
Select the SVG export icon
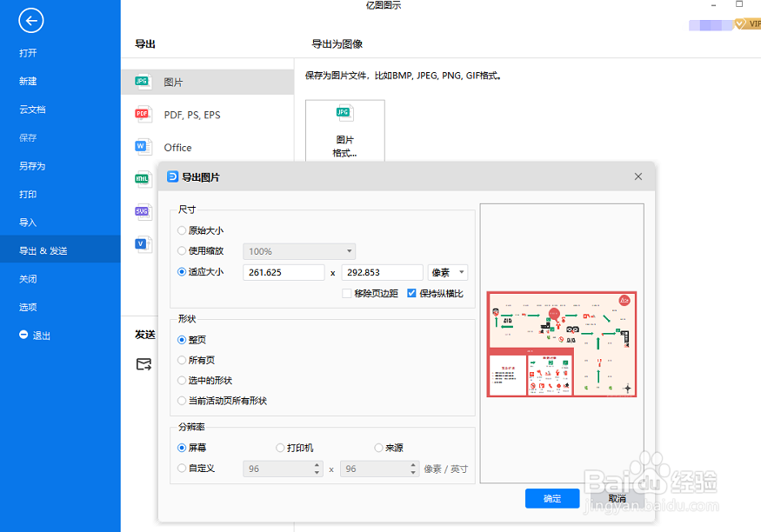coord(144,211)
